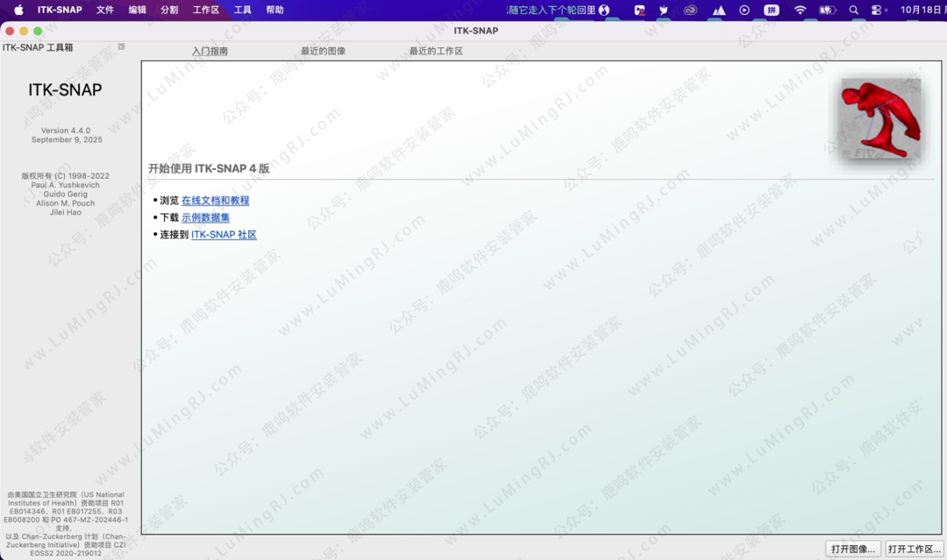The height and width of the screenshot is (560, 947).
Task: Switch to the 最近的图像 tab
Action: tap(323, 51)
